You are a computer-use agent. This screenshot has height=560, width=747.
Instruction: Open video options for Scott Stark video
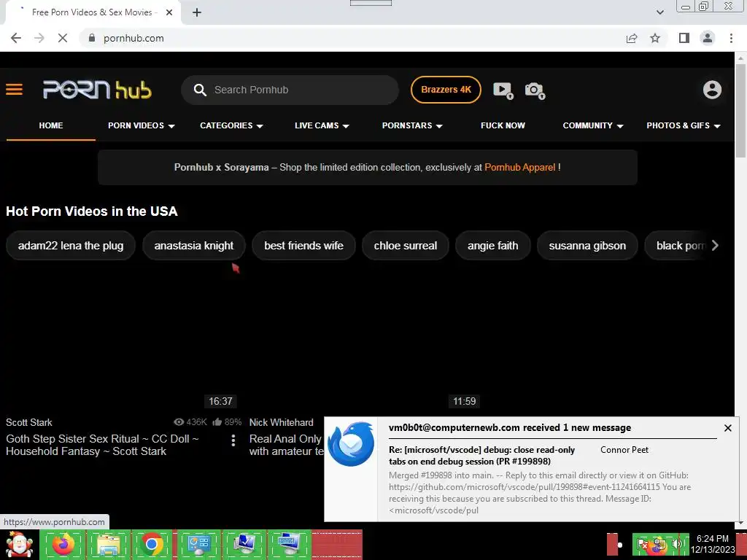[x=233, y=440]
